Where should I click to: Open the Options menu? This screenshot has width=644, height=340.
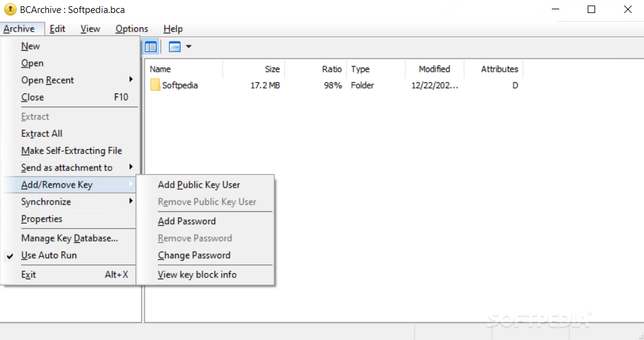tap(131, 28)
